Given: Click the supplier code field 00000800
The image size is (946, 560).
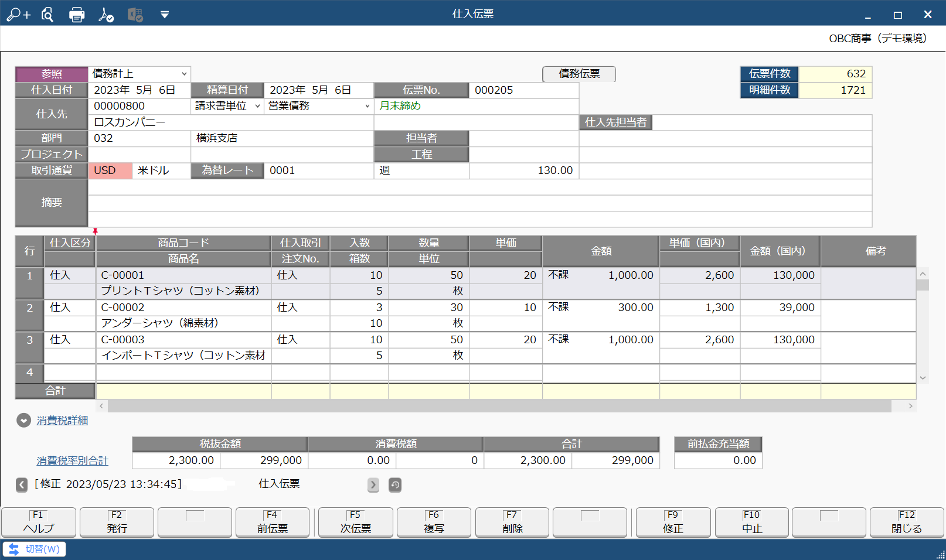Looking at the screenshot, I should [139, 106].
